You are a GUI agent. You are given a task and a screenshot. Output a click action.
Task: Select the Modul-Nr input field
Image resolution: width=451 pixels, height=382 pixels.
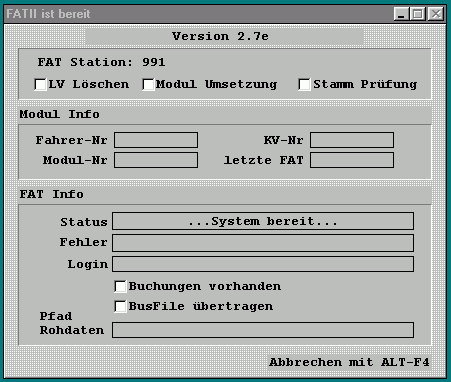(156, 160)
